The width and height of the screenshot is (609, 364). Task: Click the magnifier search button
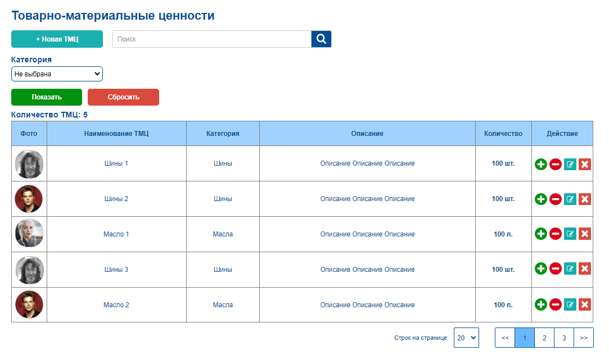[321, 39]
